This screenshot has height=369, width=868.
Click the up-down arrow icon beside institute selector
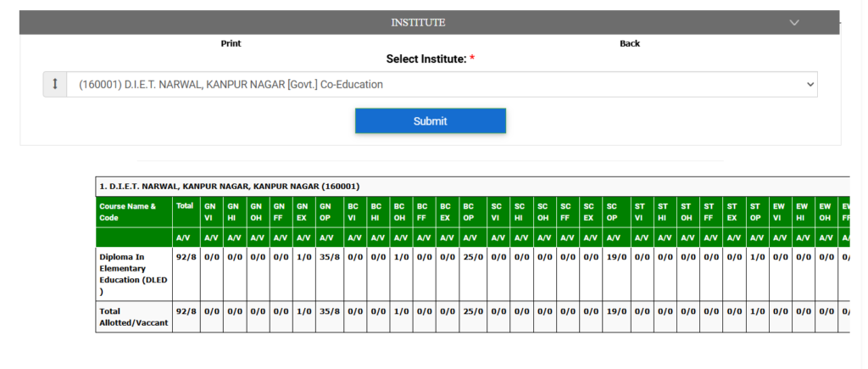click(55, 84)
